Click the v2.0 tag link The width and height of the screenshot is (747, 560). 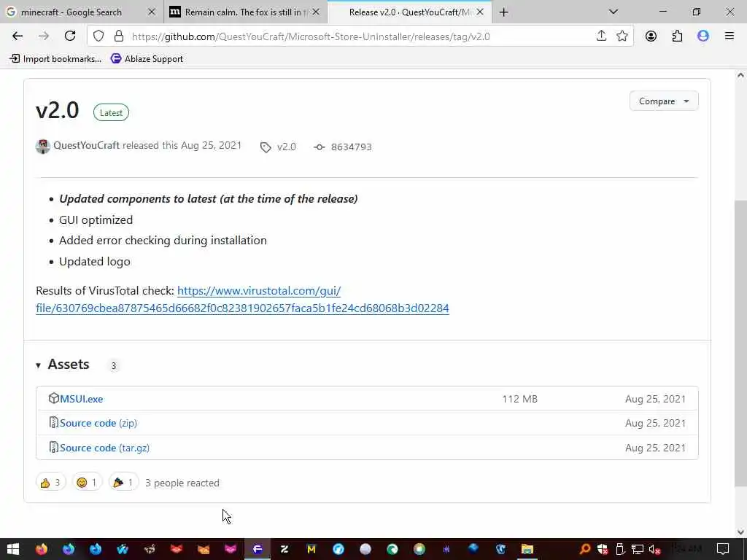point(286,147)
